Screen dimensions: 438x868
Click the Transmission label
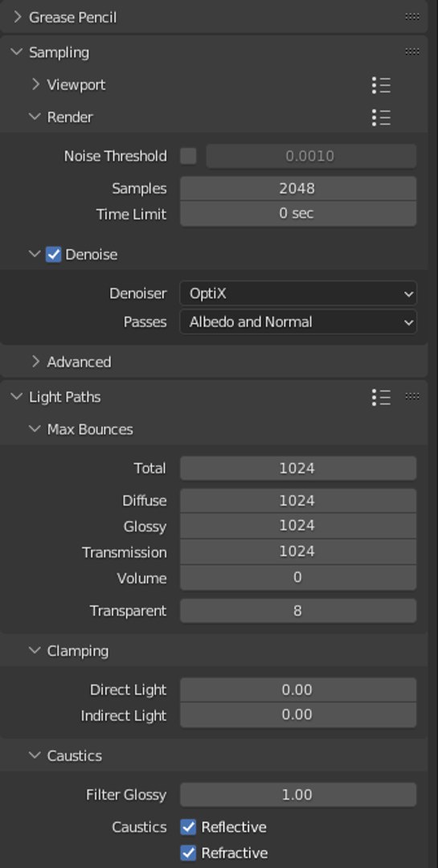click(124, 552)
